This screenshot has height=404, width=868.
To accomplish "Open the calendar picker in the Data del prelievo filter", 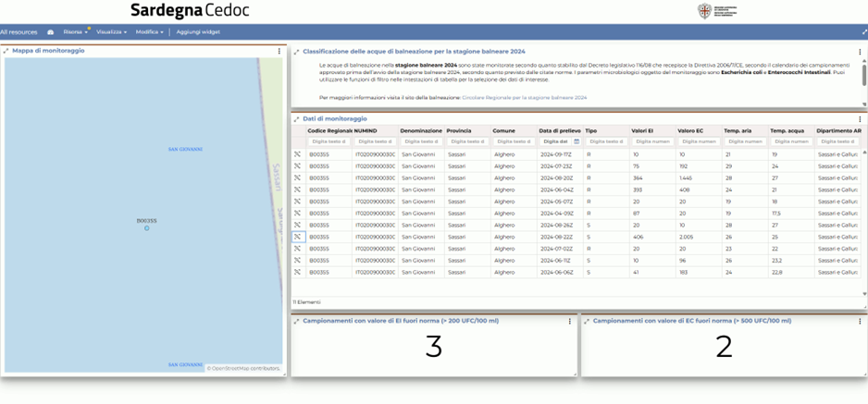I will [577, 141].
